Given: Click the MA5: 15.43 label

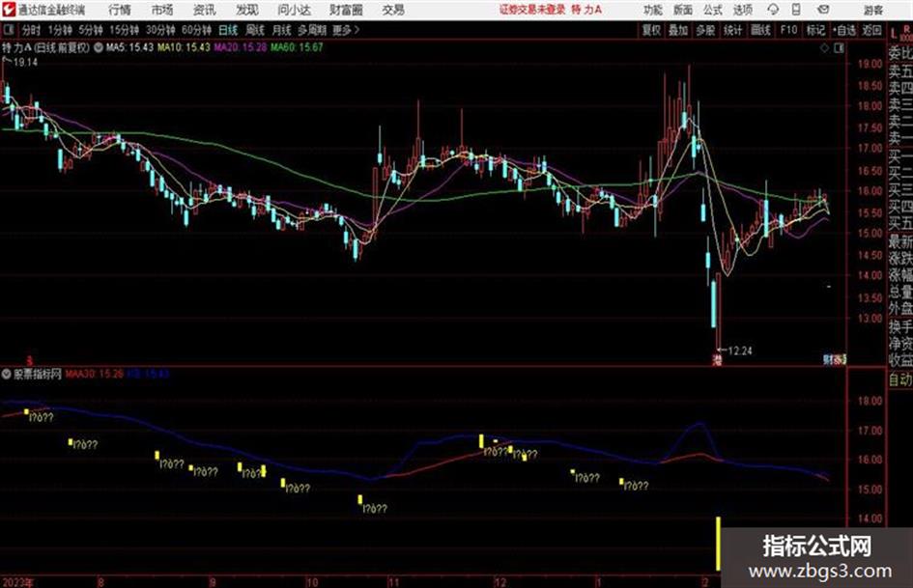Looking at the screenshot, I should pos(129,47).
